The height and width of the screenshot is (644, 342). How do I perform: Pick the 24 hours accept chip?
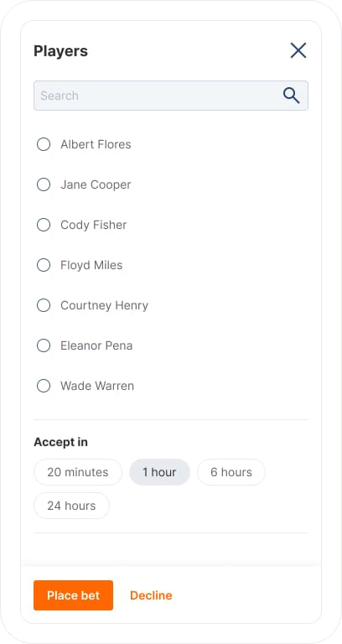[x=71, y=506]
